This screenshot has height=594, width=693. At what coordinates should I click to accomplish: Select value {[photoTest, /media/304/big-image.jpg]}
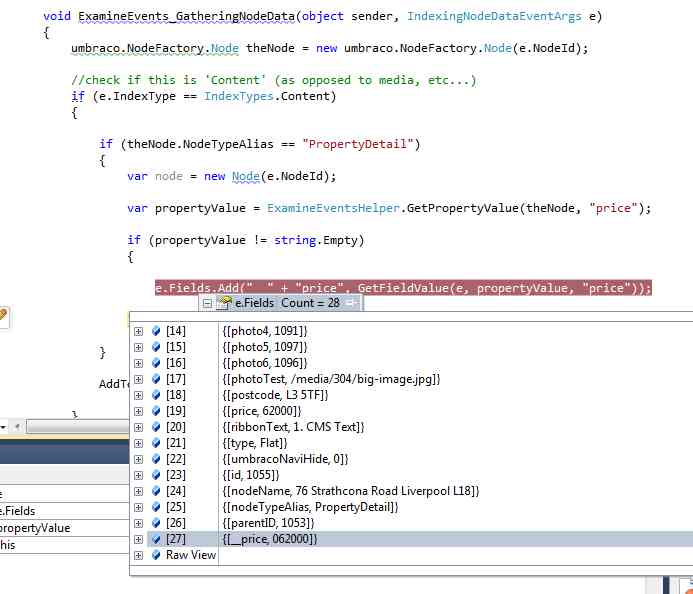331,379
